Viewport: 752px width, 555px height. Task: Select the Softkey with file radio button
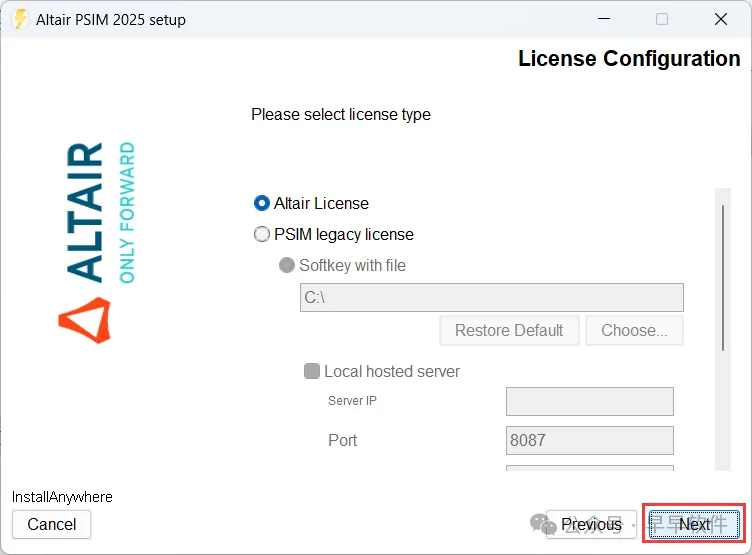point(287,265)
